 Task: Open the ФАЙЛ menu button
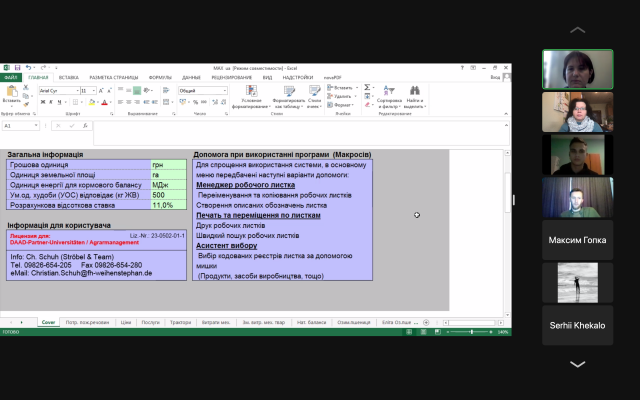coord(11,77)
